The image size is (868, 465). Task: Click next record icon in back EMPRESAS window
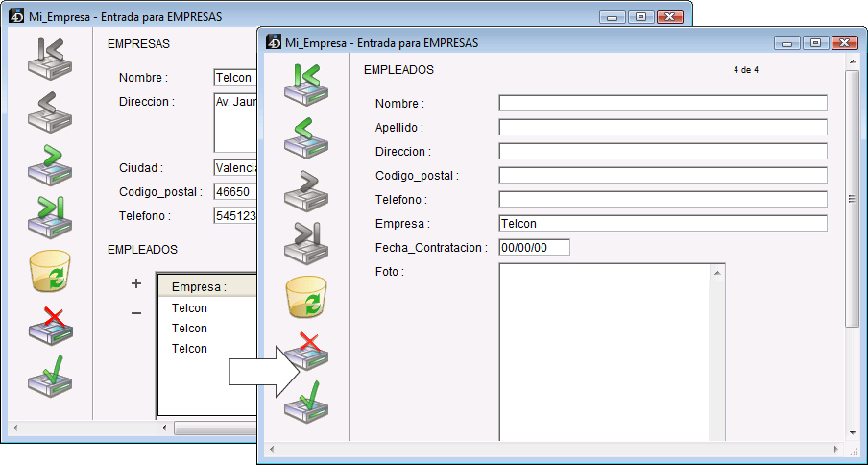(50, 163)
